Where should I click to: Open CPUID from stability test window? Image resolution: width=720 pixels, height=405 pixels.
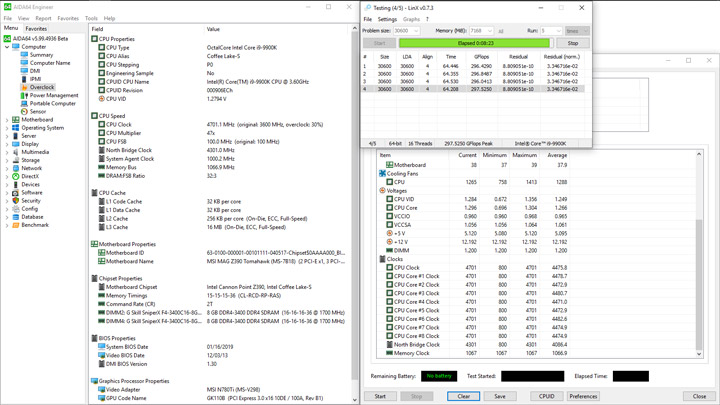click(x=546, y=396)
